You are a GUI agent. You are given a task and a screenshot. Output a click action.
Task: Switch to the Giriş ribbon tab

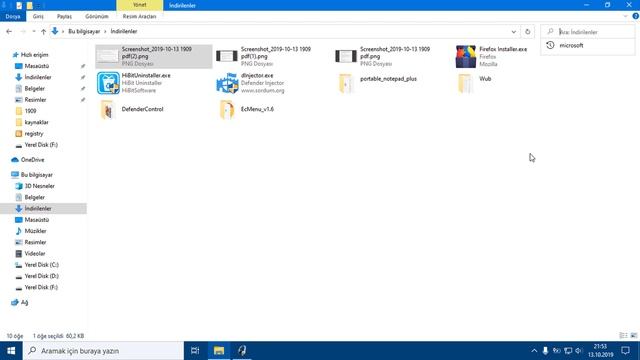38,16
